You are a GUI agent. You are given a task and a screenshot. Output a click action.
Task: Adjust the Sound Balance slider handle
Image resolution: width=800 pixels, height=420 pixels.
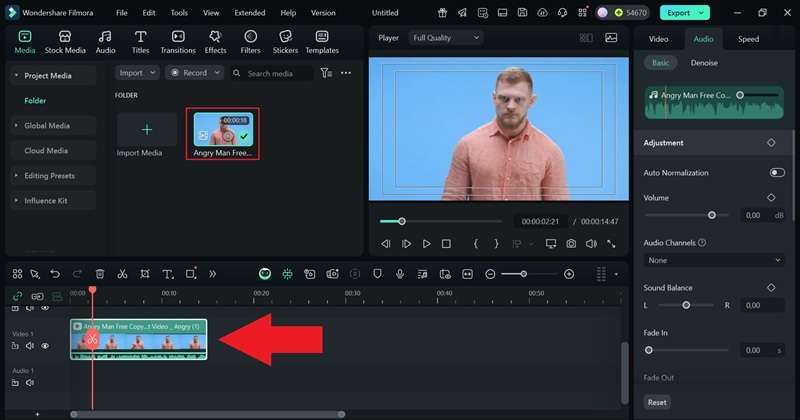[686, 305]
